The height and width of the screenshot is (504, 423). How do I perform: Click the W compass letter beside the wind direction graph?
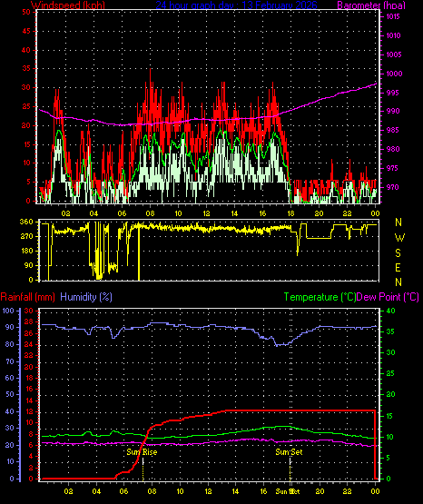(399, 238)
